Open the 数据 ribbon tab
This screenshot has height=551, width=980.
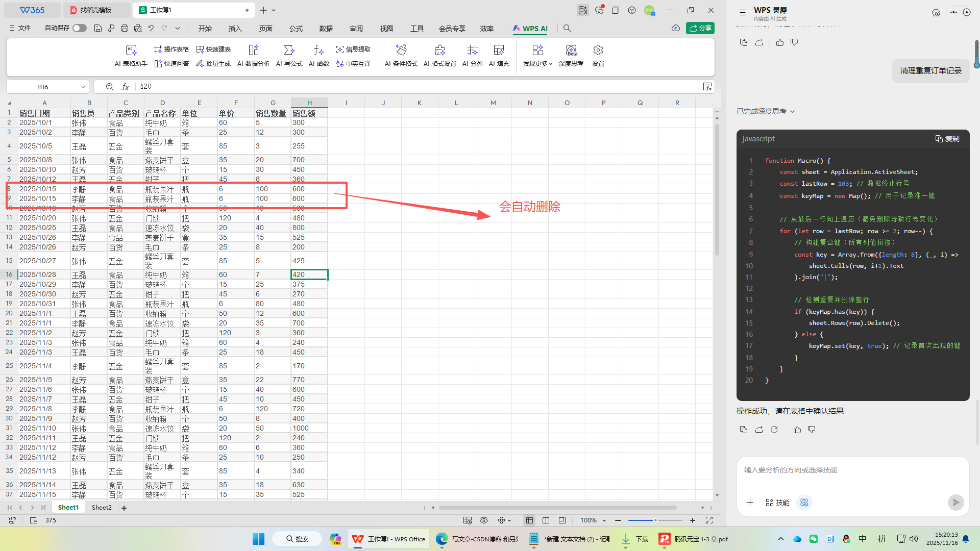(326, 29)
